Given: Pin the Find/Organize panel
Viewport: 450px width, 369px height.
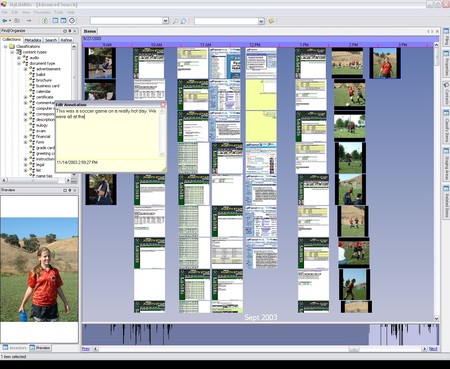Looking at the screenshot, I should point(70,31).
